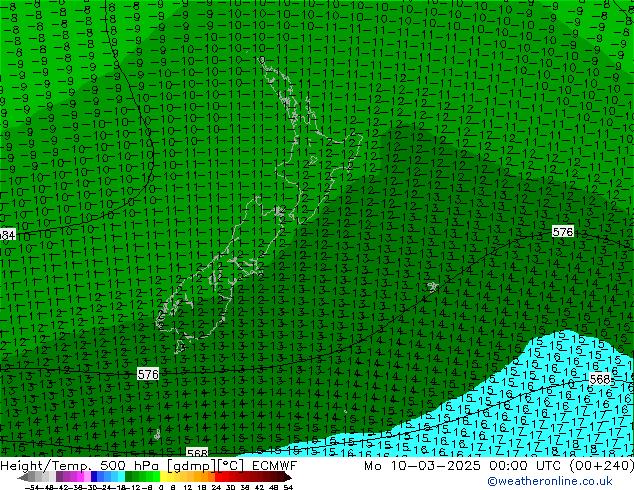Click the forecast date 'Mo 10-03-2025 00:00 UTC'
Screen dimensions: 634x490
click(x=465, y=466)
